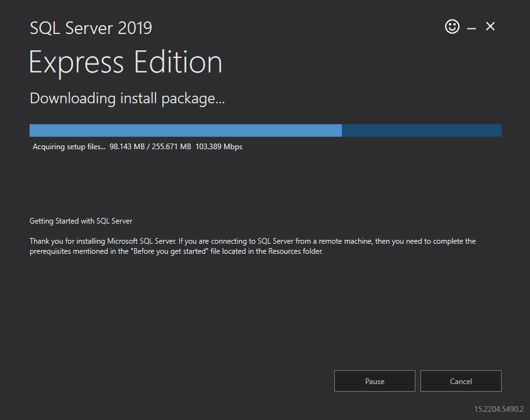Click the download progress bar
Image resolution: width=530 pixels, height=420 pixels.
[264, 130]
